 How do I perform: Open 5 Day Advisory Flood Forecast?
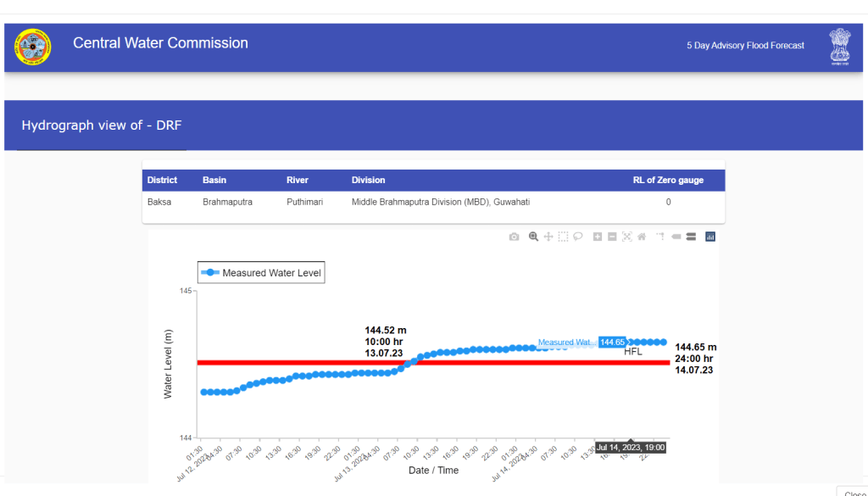point(745,46)
